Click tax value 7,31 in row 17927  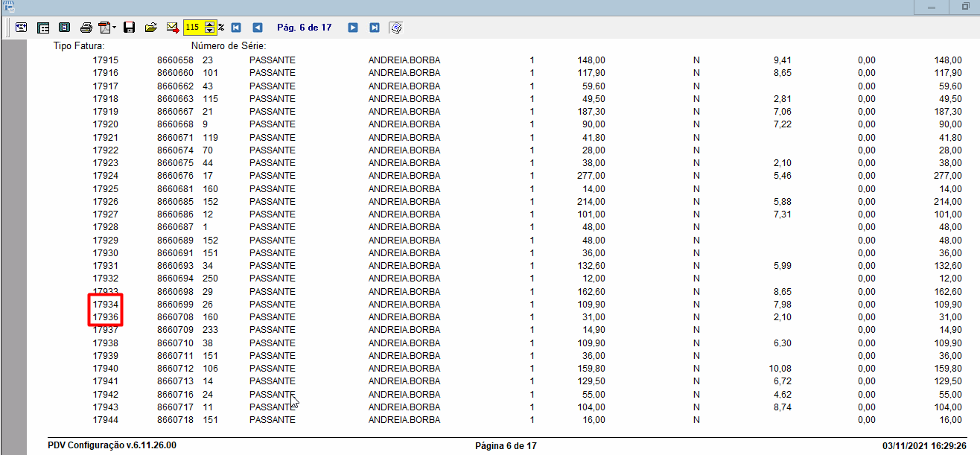(782, 214)
